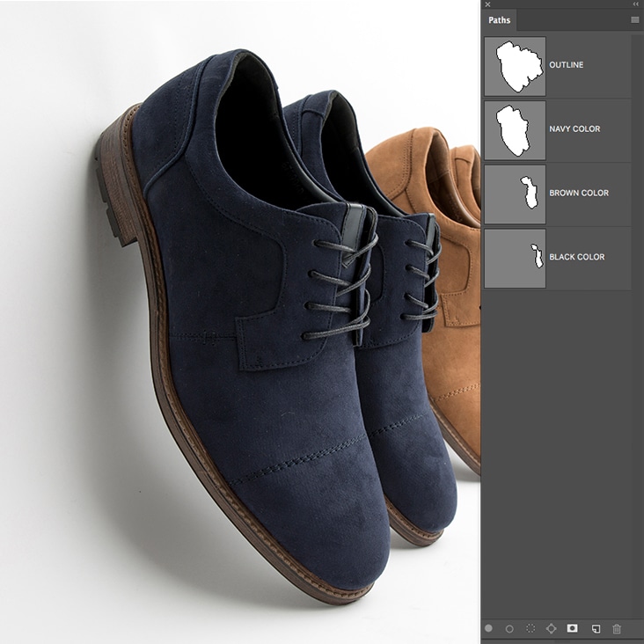
Task: Click the OUTLINE path thumbnail
Action: 515,66
